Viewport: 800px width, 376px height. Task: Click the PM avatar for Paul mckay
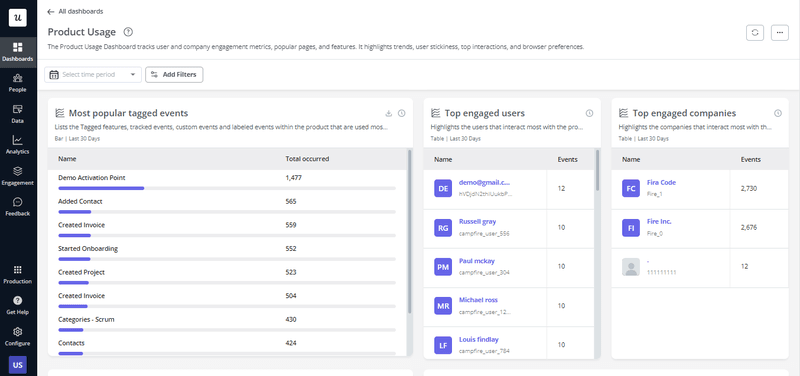tap(443, 267)
